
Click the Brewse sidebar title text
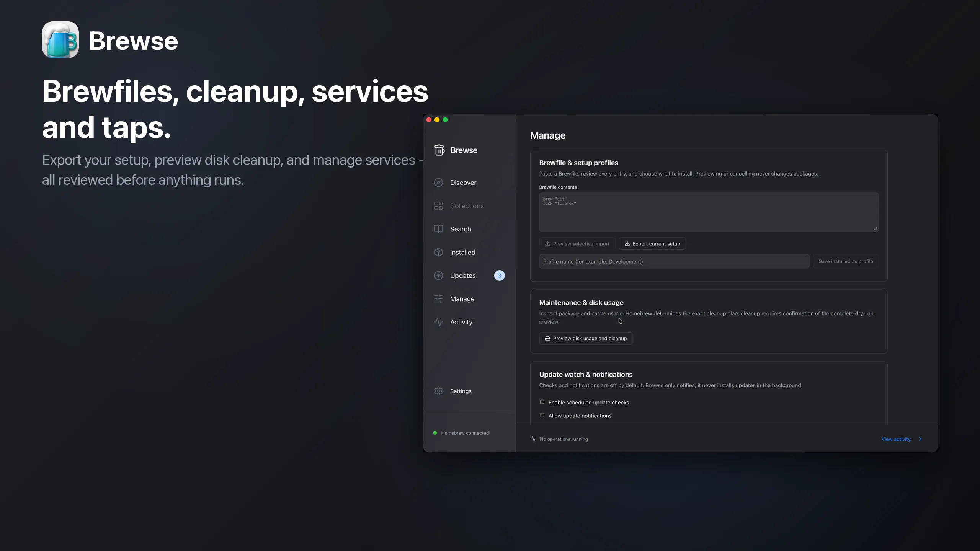point(464,150)
